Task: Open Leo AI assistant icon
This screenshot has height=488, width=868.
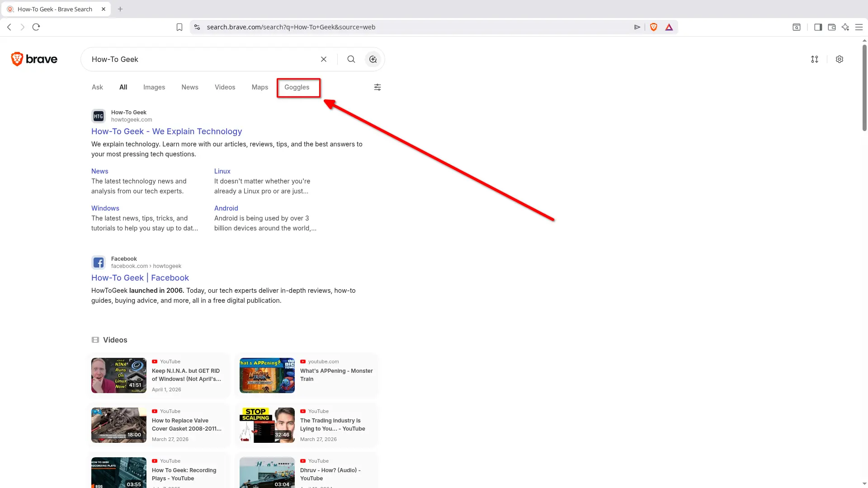Action: pyautogui.click(x=845, y=27)
